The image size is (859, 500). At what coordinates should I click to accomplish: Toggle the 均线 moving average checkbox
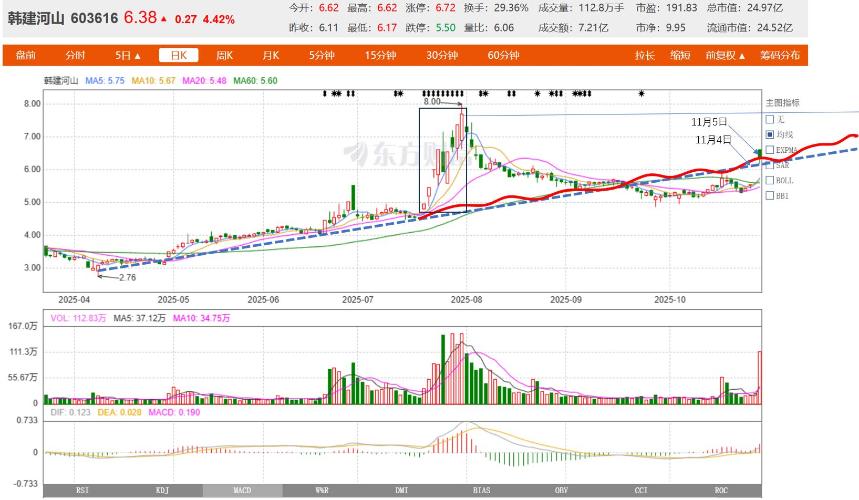coord(770,134)
